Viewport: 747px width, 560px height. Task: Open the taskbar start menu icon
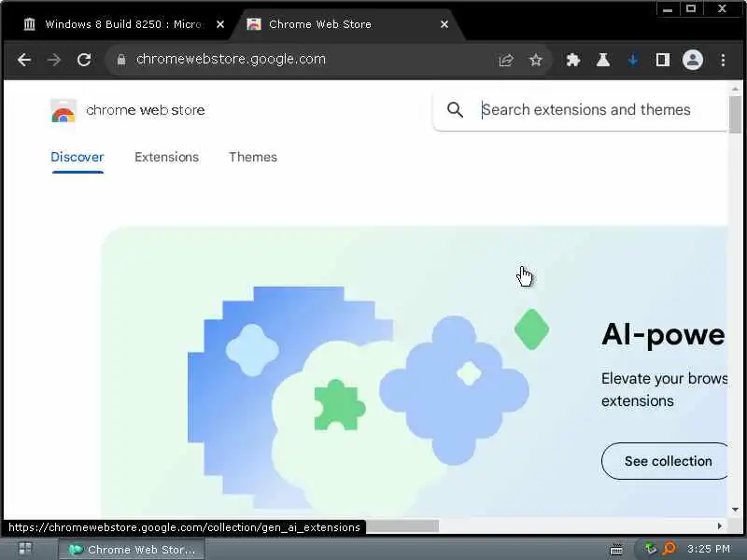(25, 549)
